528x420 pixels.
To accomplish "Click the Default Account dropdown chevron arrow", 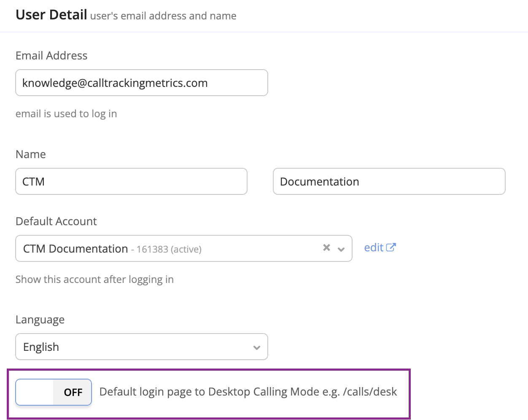I will 341,249.
